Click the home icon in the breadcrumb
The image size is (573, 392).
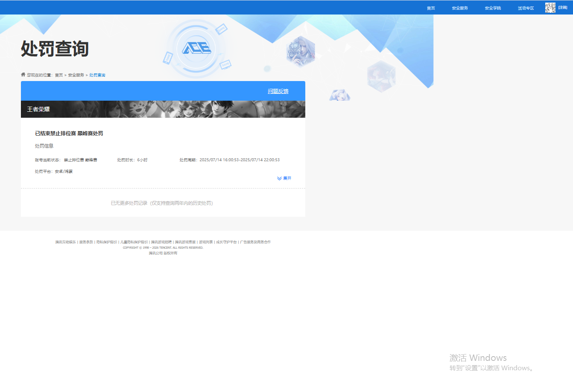[23, 75]
